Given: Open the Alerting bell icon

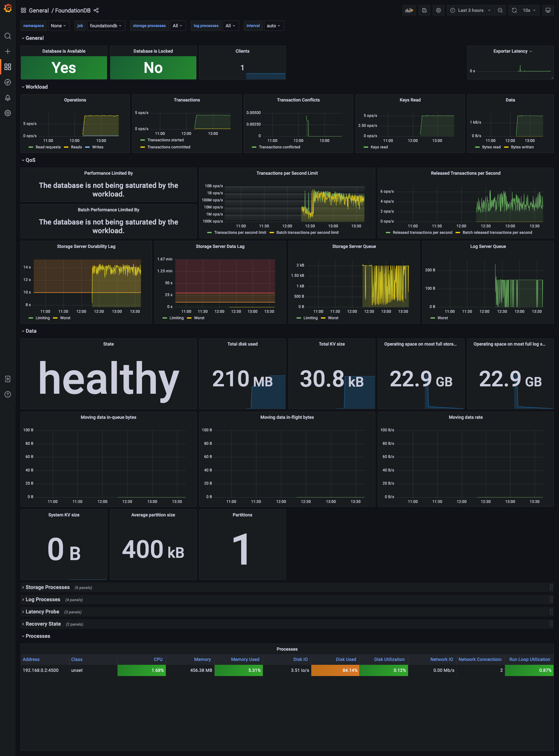Looking at the screenshot, I should click(x=7, y=98).
